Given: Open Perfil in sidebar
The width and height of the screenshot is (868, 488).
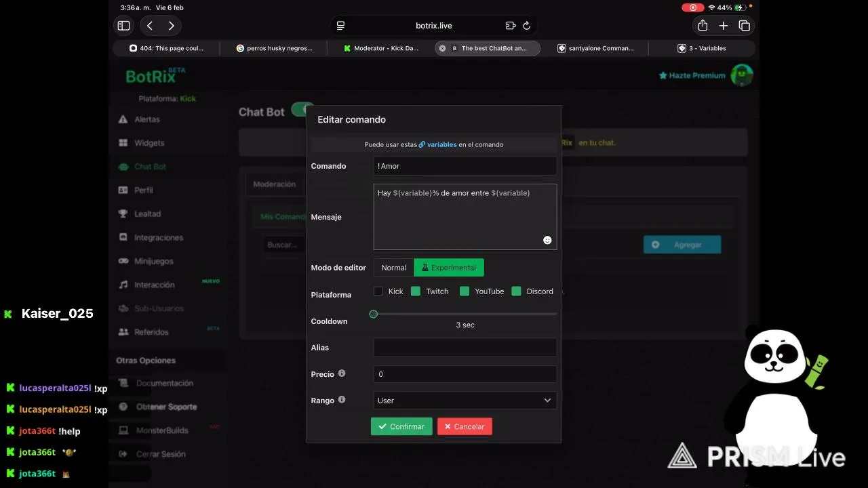Looking at the screenshot, I should pos(144,190).
